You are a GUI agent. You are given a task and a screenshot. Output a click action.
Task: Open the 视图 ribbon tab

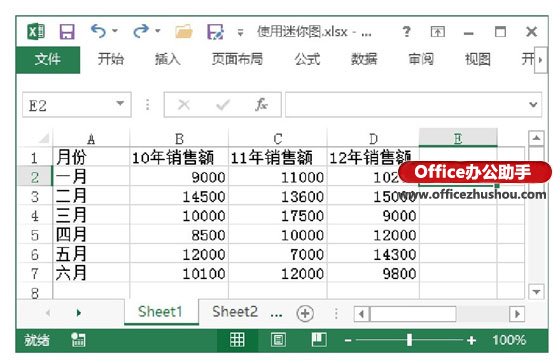[x=478, y=59]
